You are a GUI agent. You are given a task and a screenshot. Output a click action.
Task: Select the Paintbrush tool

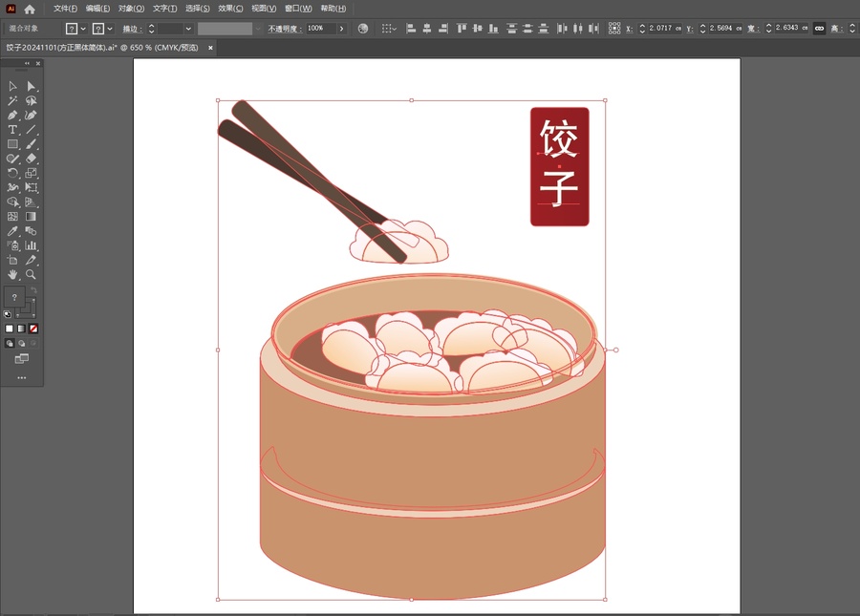(x=31, y=144)
